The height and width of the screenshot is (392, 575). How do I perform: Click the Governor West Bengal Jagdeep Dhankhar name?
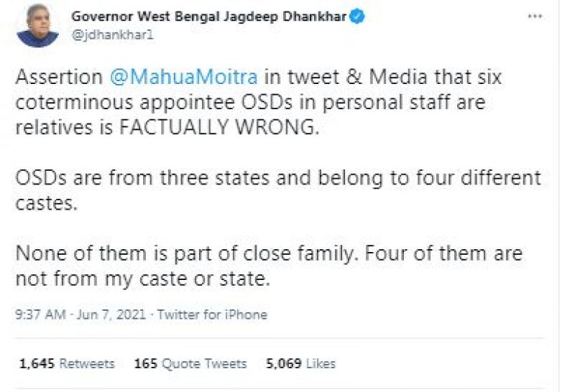208,17
